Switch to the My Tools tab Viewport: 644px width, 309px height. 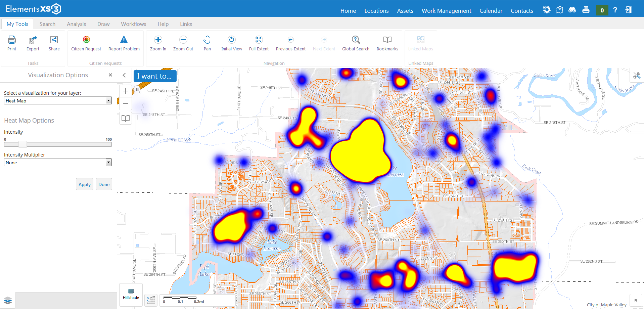pyautogui.click(x=17, y=24)
